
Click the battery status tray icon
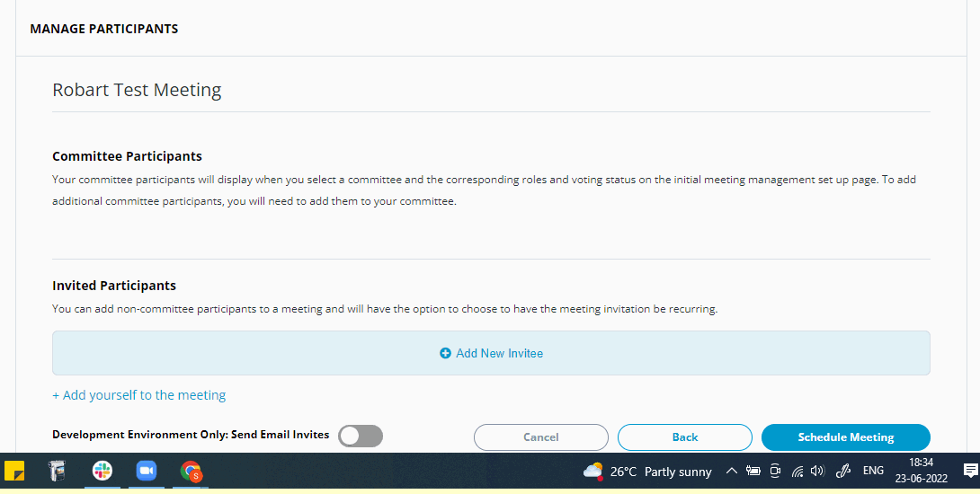pyautogui.click(x=753, y=472)
